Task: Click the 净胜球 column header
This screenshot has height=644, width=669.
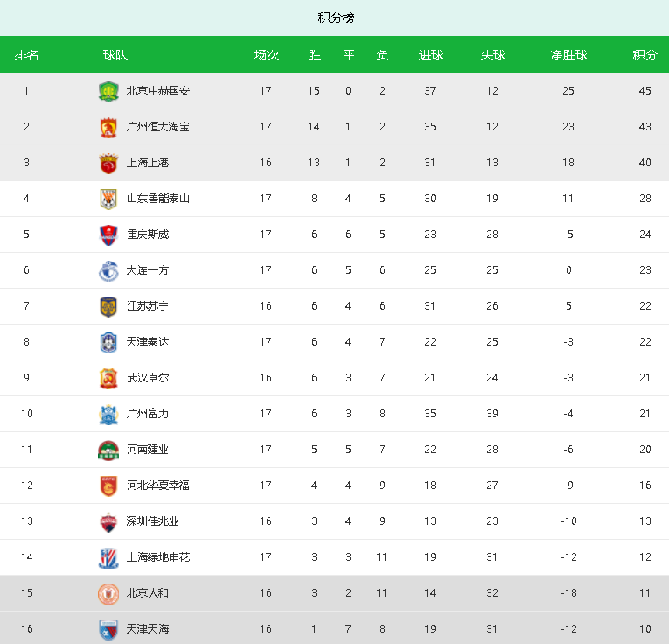Action: (x=568, y=55)
